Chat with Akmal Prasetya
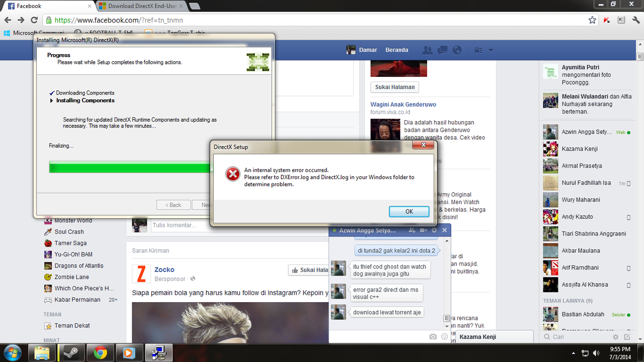644x362 pixels. coord(587,166)
